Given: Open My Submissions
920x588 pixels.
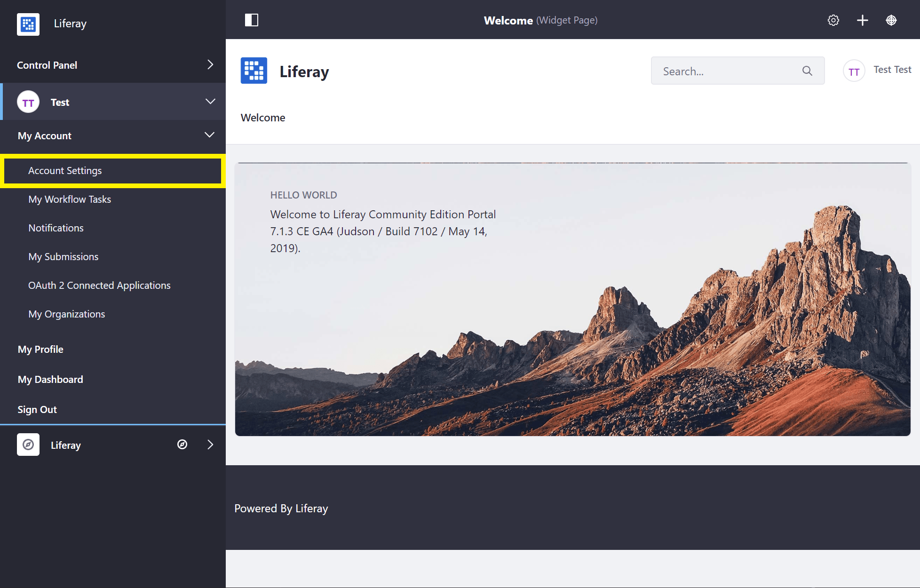Looking at the screenshot, I should coord(63,257).
